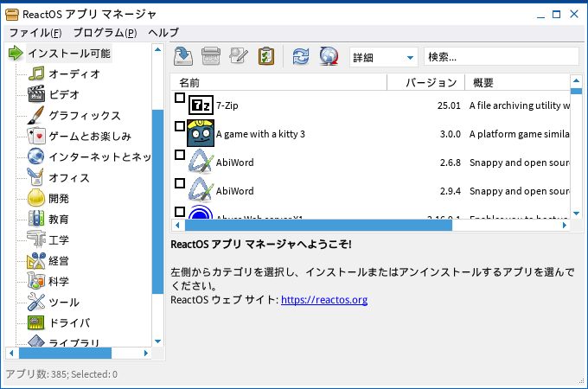Select the オフィス category icon
This screenshot has width=588, height=389.
point(36,177)
